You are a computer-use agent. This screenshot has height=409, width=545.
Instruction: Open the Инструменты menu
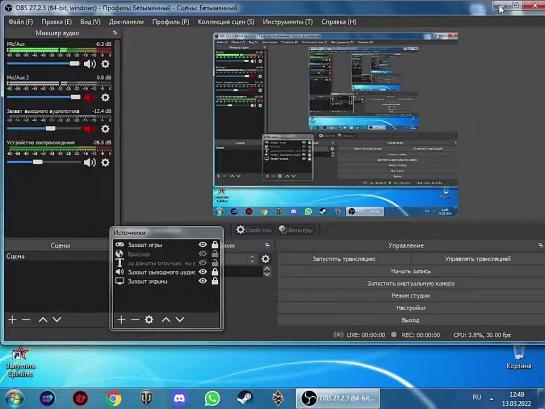[288, 22]
